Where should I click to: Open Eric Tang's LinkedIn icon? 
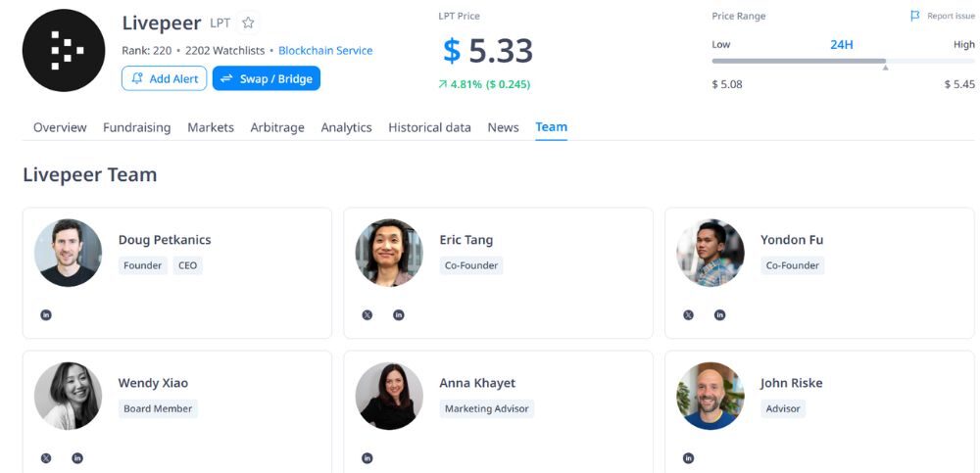click(399, 315)
